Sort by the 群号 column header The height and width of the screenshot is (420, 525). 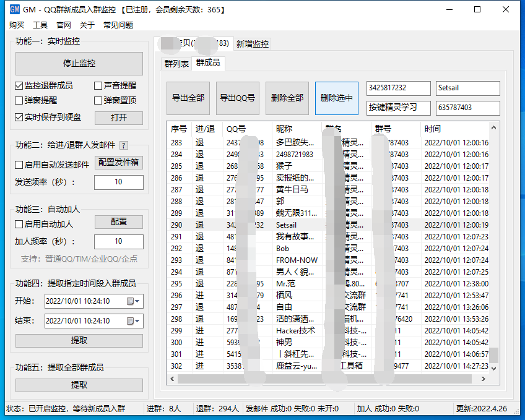point(396,129)
